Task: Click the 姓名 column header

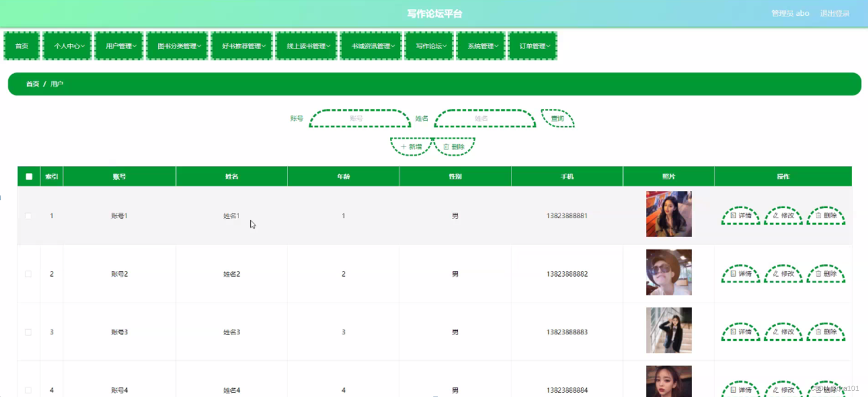Action: [231, 176]
